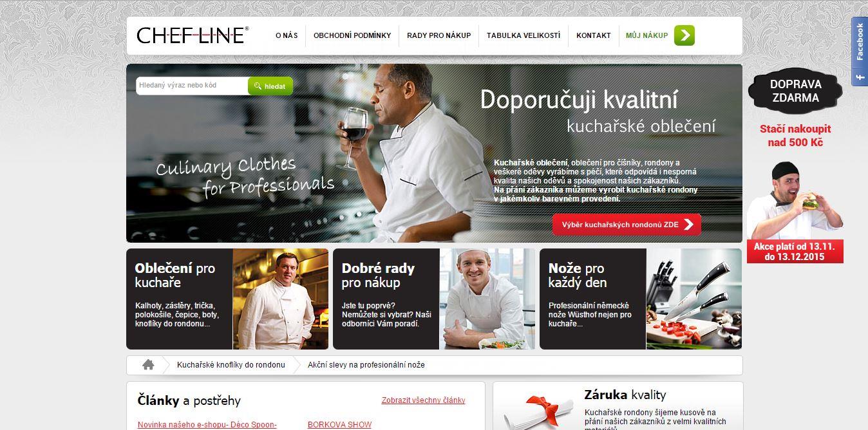Click Výběr kuchařských rondonů ZDE button
The image size is (868, 430).
point(627,225)
